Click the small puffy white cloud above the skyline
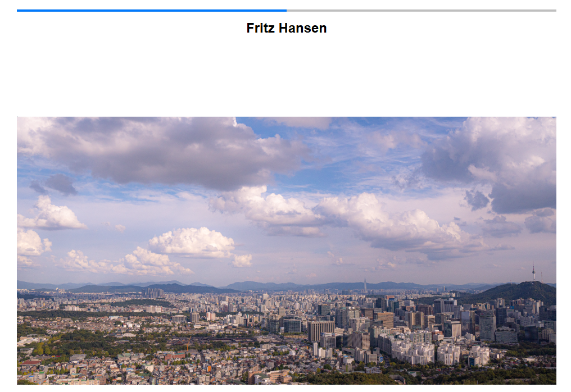Viewport: 571px width, 392px height. [192, 242]
